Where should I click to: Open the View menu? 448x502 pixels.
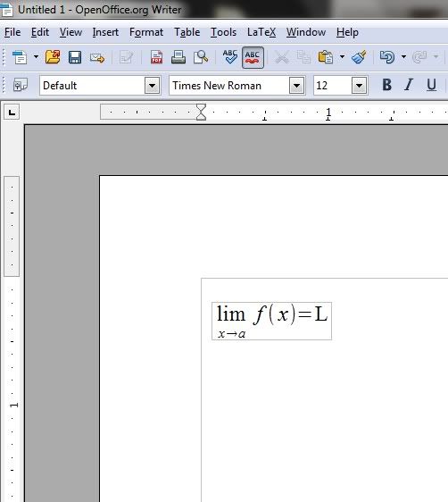click(71, 32)
